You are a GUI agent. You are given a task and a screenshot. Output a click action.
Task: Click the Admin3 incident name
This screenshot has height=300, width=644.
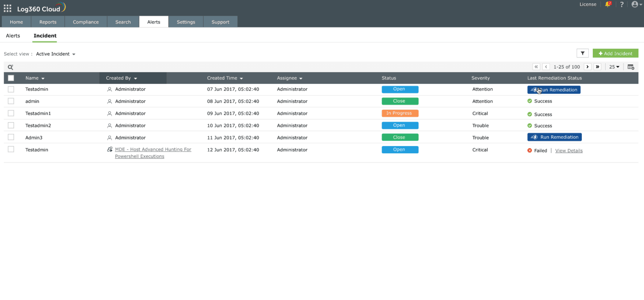(x=34, y=138)
